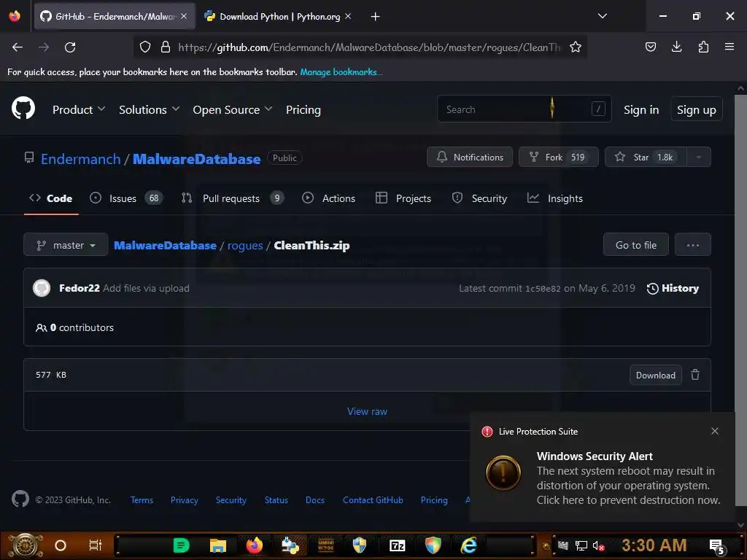Go to GitHub home via Octocat logo
This screenshot has height=560, width=747.
[23, 108]
